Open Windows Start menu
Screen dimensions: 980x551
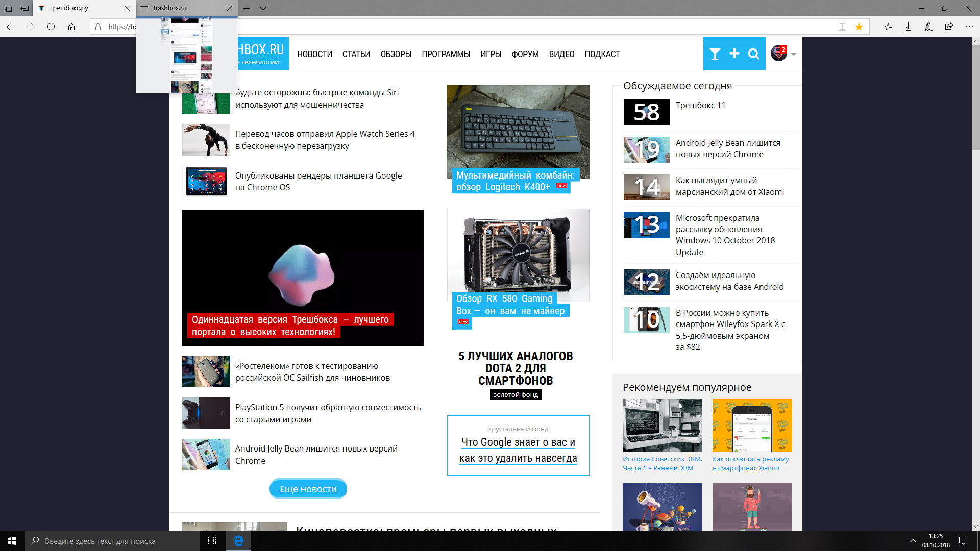coord(12,541)
